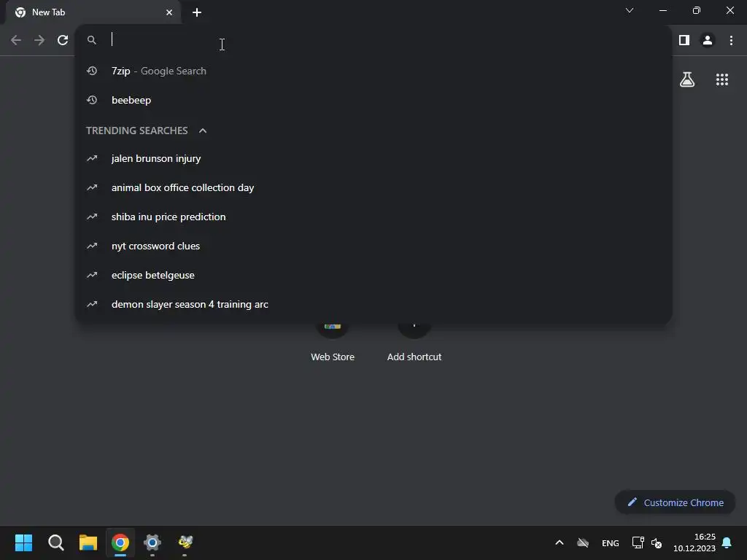Open the side panel icon
Image resolution: width=747 pixels, height=560 pixels.
coord(684,40)
